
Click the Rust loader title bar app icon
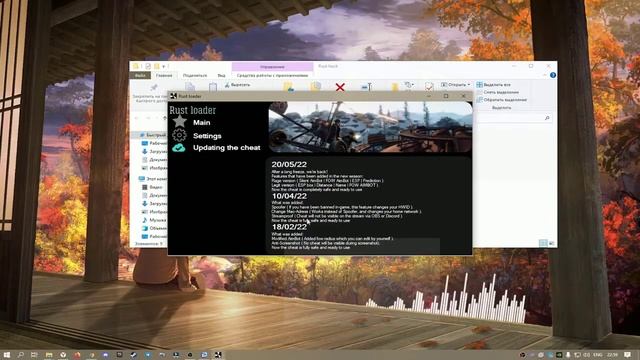coord(173,96)
